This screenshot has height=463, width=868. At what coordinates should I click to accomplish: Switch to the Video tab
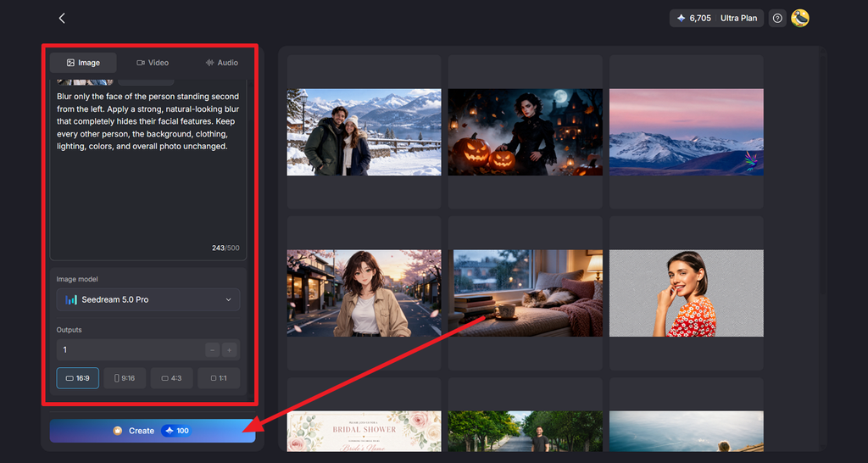click(153, 63)
